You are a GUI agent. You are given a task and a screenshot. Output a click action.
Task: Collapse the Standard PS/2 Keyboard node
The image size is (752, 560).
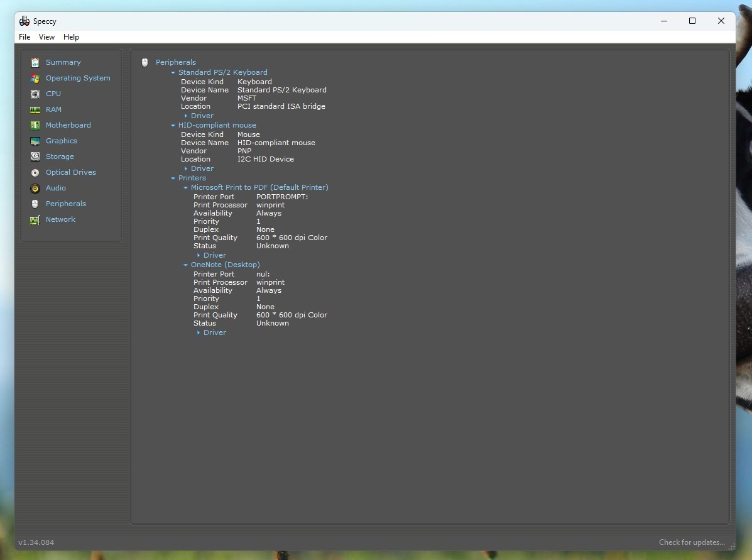[x=173, y=72]
